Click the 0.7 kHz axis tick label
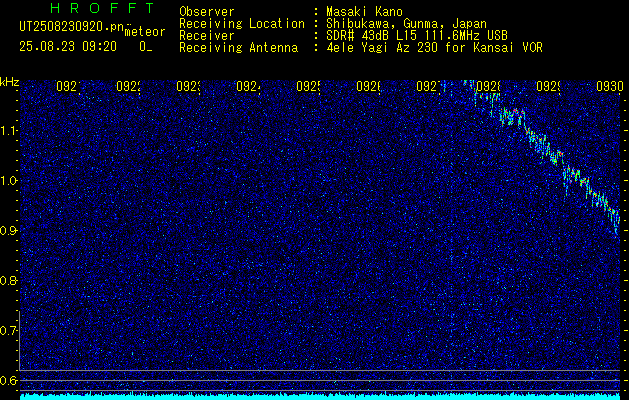Screen dimensions: 629x400 pos(8,331)
